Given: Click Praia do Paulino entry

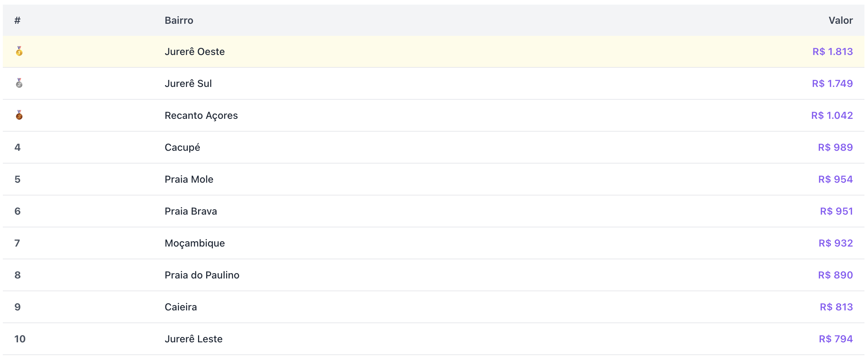Looking at the screenshot, I should 202,275.
